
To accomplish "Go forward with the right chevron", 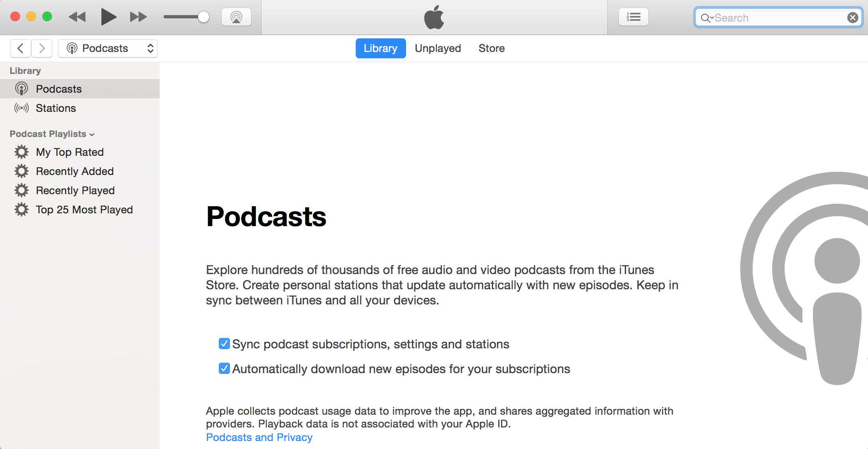I will (x=42, y=48).
